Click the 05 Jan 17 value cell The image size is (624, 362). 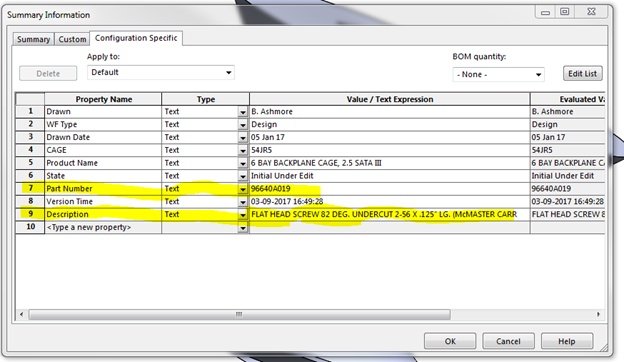[x=390, y=137]
